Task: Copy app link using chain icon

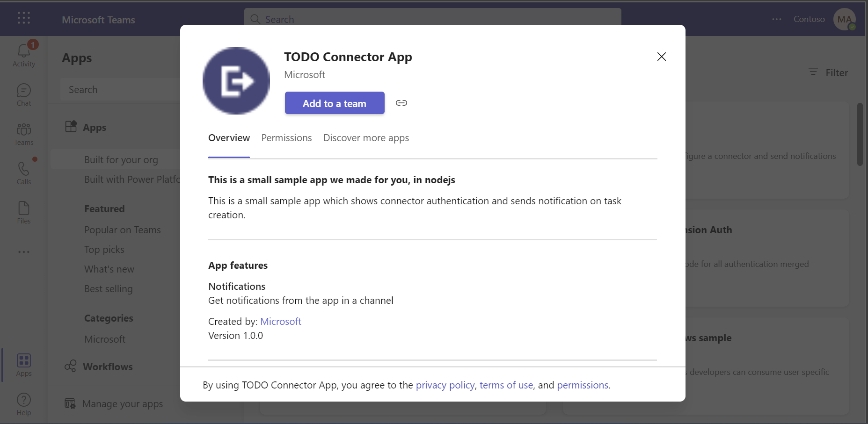Action: pyautogui.click(x=401, y=103)
